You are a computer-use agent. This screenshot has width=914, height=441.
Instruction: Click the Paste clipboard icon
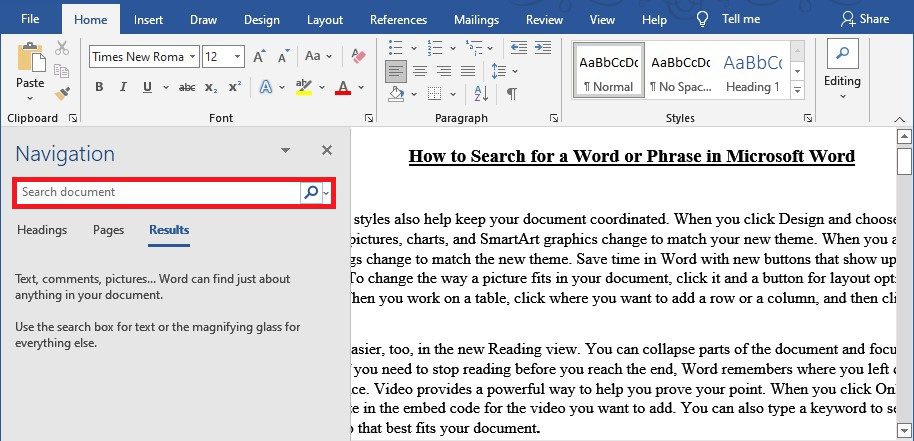click(30, 58)
